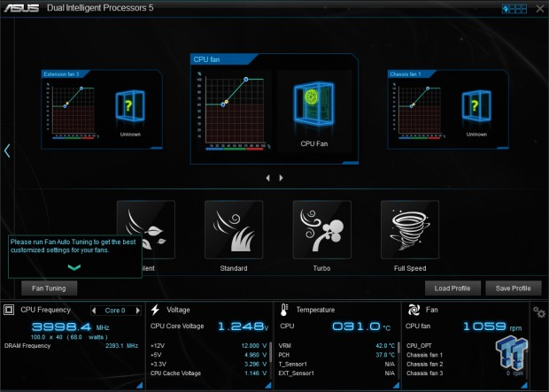Click the CPU Frequency chip icon

point(9,310)
